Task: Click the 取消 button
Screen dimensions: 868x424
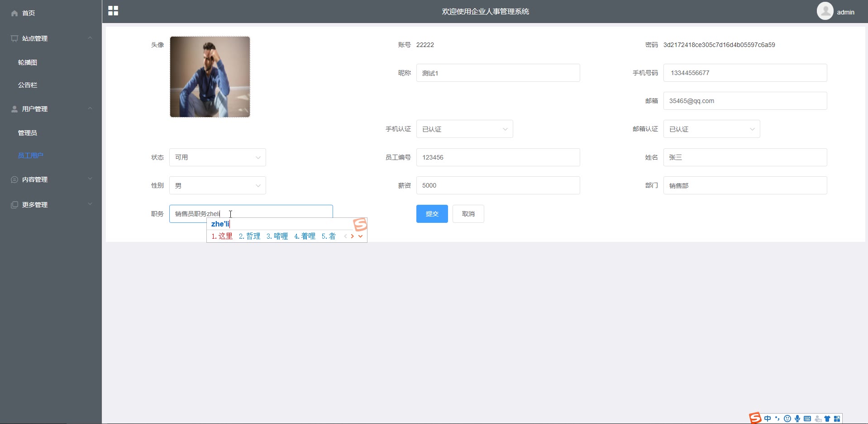Action: tap(468, 214)
